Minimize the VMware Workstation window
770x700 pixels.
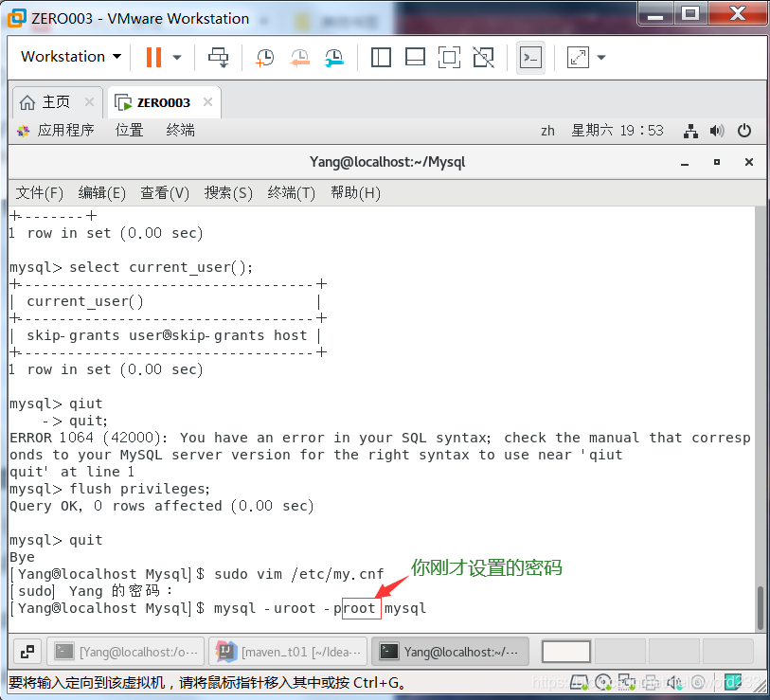click(x=655, y=14)
